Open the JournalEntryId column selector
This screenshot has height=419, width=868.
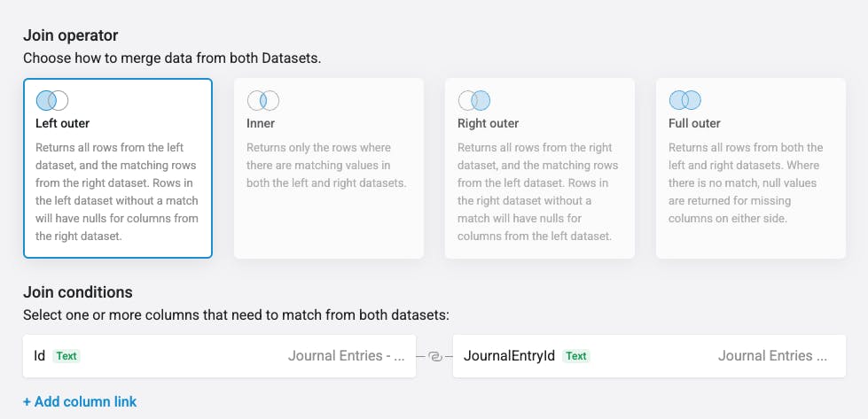point(649,356)
